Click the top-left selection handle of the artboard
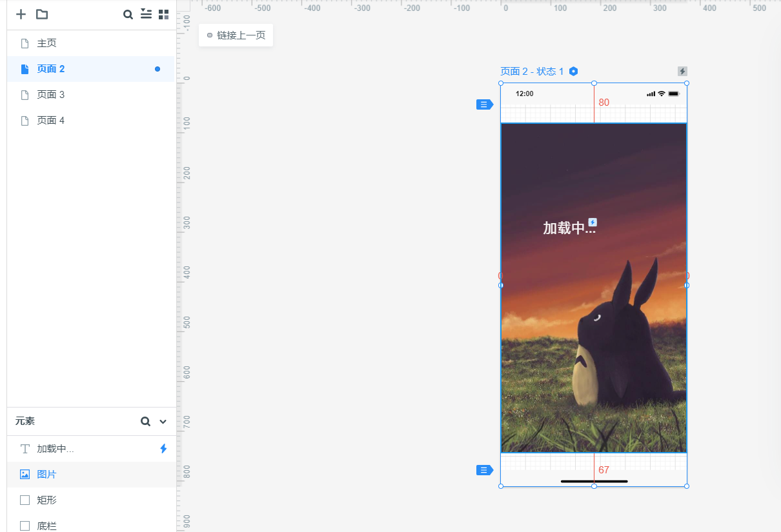The height and width of the screenshot is (532, 781). coord(501,83)
